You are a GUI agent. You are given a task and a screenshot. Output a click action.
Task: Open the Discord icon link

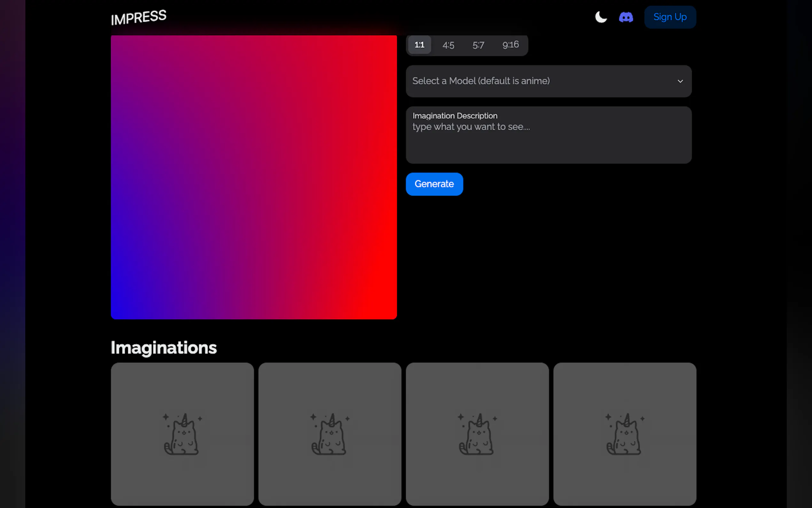click(x=626, y=17)
